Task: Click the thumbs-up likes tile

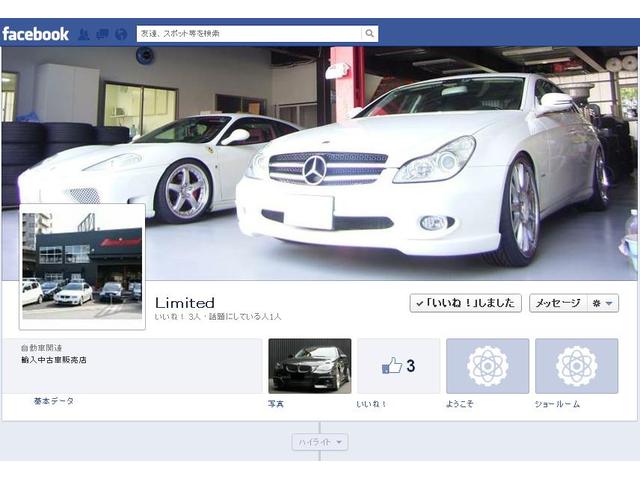Action: click(x=398, y=366)
